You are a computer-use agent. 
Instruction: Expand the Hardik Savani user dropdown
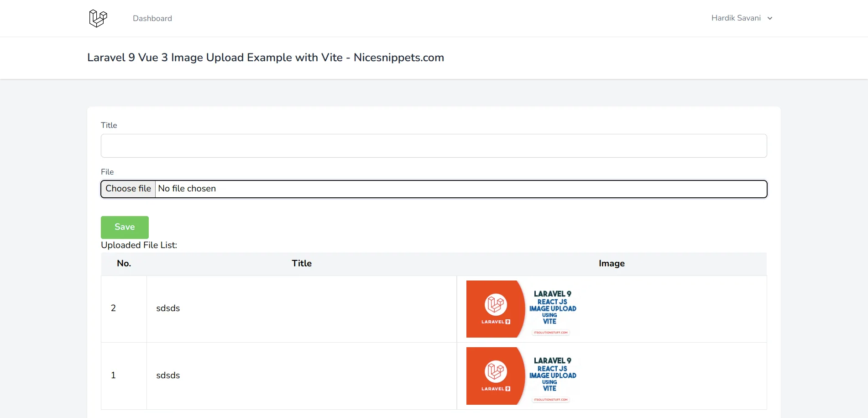(742, 18)
